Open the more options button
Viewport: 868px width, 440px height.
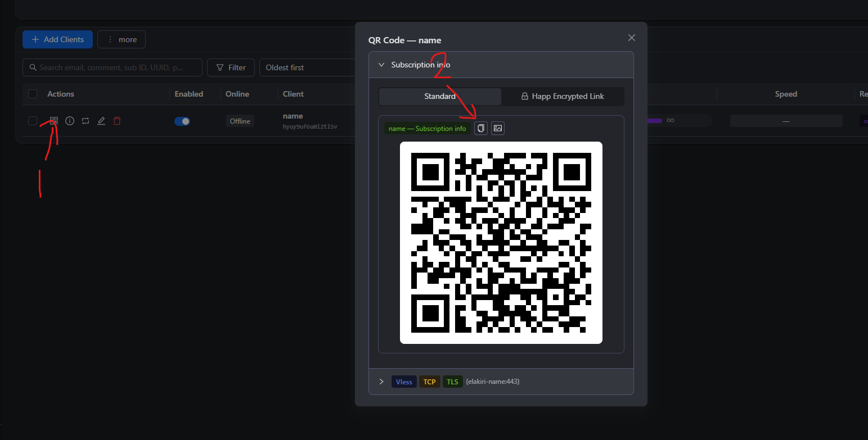coord(122,39)
